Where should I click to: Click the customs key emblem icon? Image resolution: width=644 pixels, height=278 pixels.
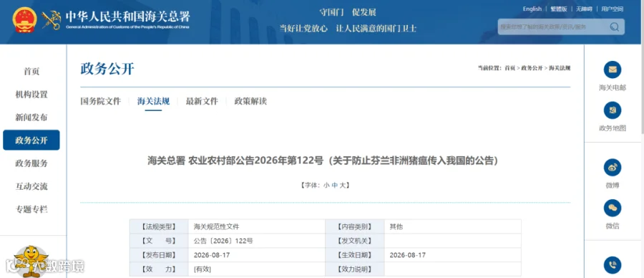[51, 19]
